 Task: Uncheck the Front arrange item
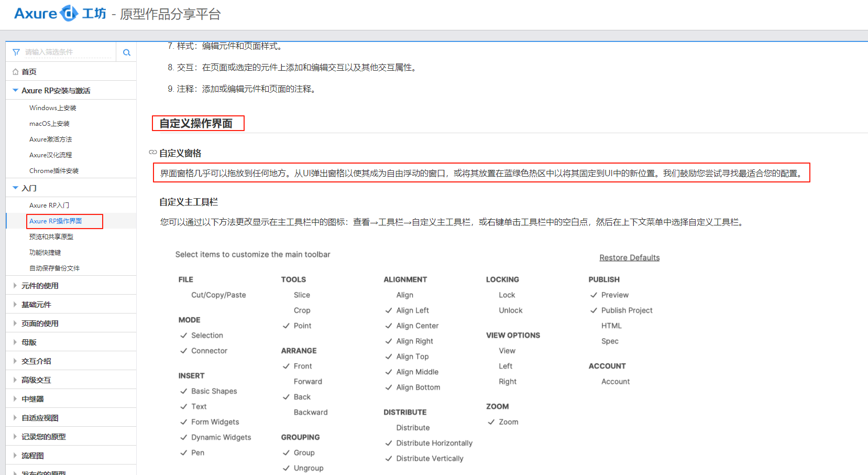click(297, 366)
